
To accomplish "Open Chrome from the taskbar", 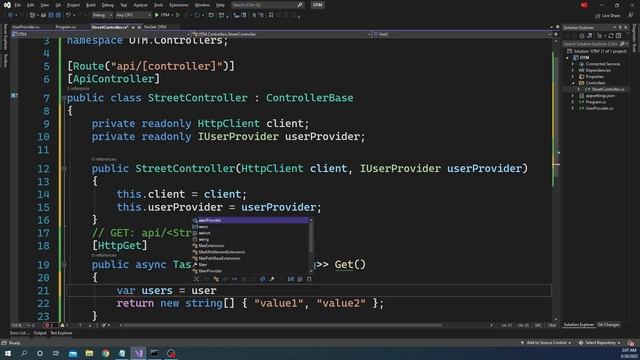I will coord(106,353).
